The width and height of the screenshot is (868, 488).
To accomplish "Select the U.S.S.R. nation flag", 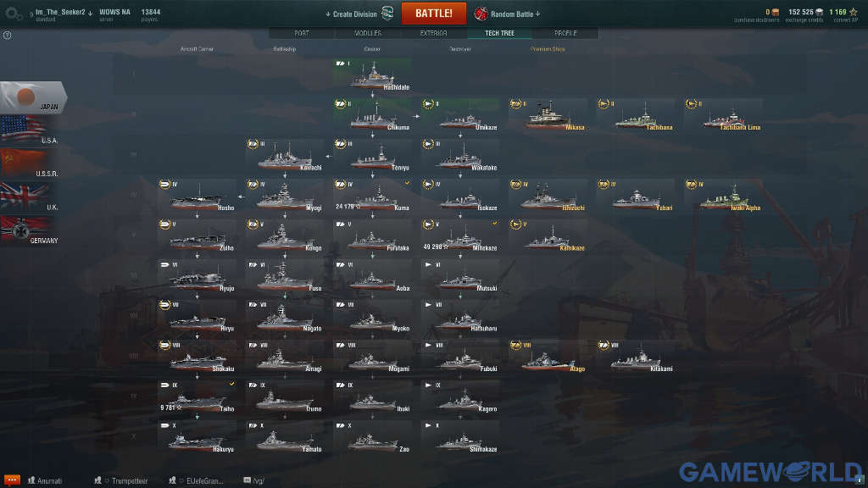I will point(31,164).
